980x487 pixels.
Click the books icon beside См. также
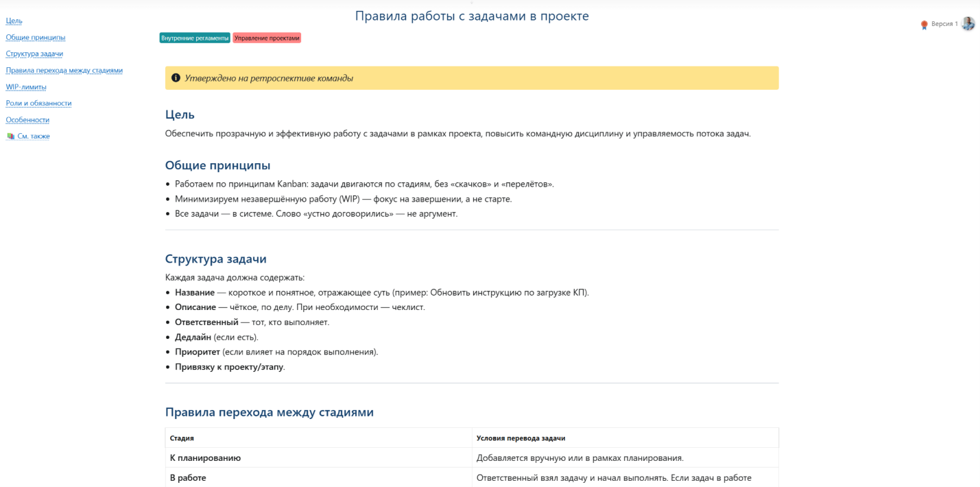pyautogui.click(x=10, y=136)
